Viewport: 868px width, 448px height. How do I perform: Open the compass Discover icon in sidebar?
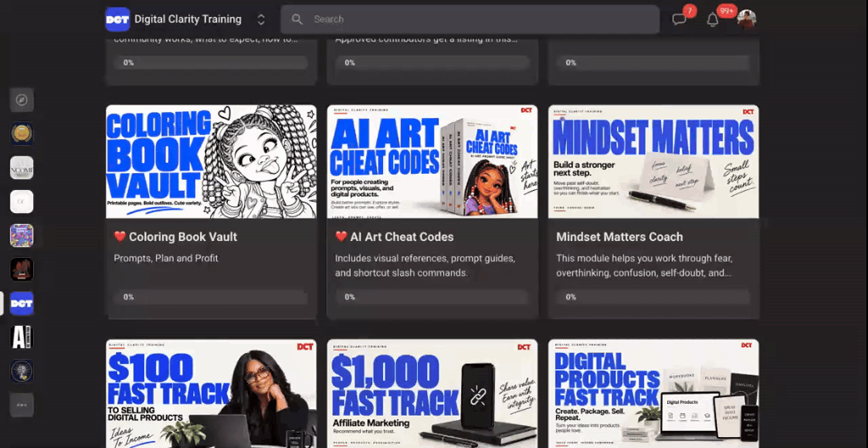[21, 100]
